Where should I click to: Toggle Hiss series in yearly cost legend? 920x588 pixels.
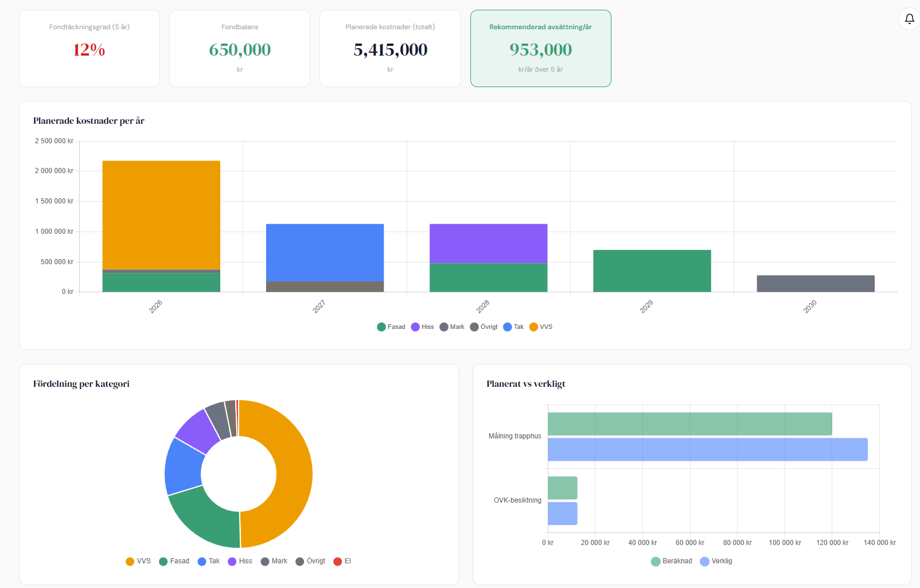pos(422,327)
